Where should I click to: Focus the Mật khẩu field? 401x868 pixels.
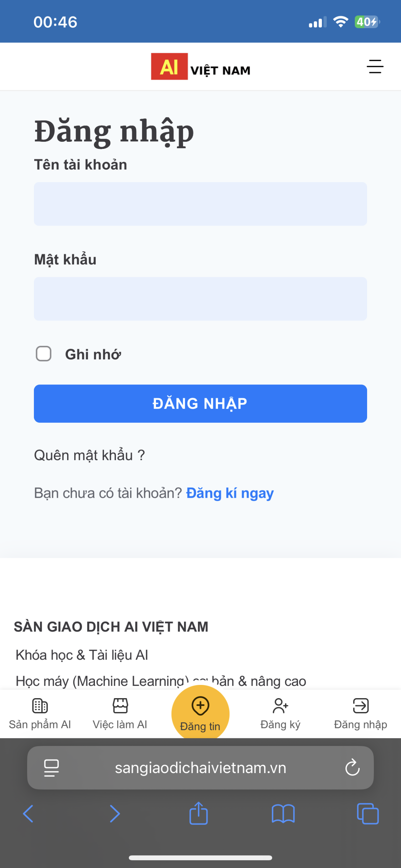point(200,299)
